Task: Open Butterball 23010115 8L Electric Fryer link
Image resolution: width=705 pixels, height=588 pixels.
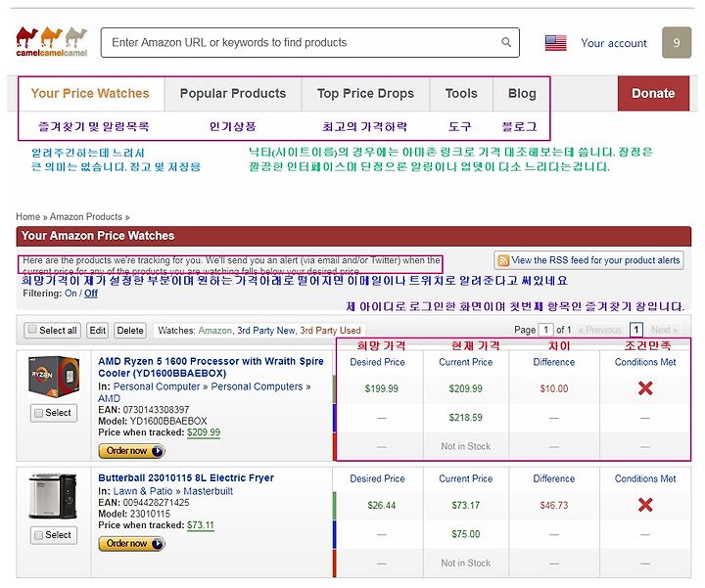Action: pyautogui.click(x=186, y=478)
